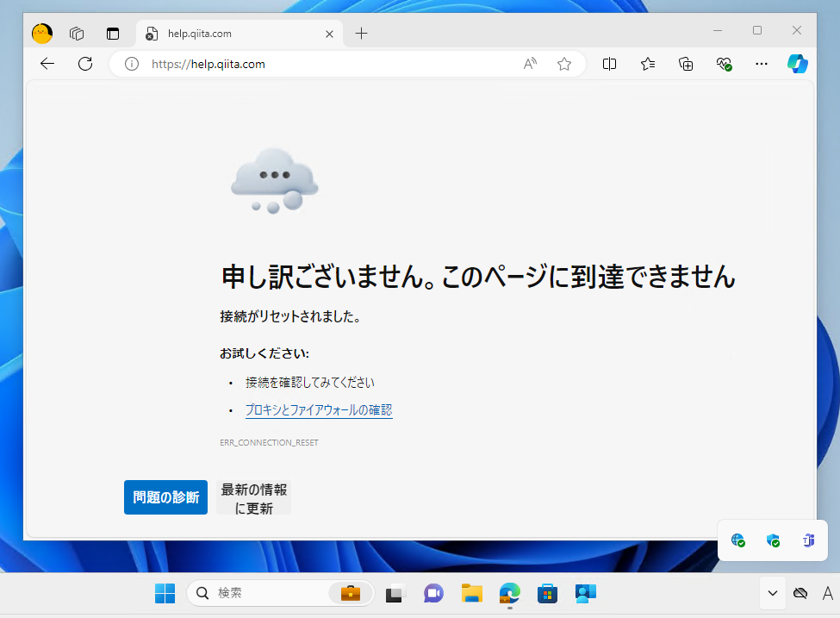Open Teams icon in tray overflow
Image resolution: width=840 pixels, height=618 pixels.
point(808,540)
